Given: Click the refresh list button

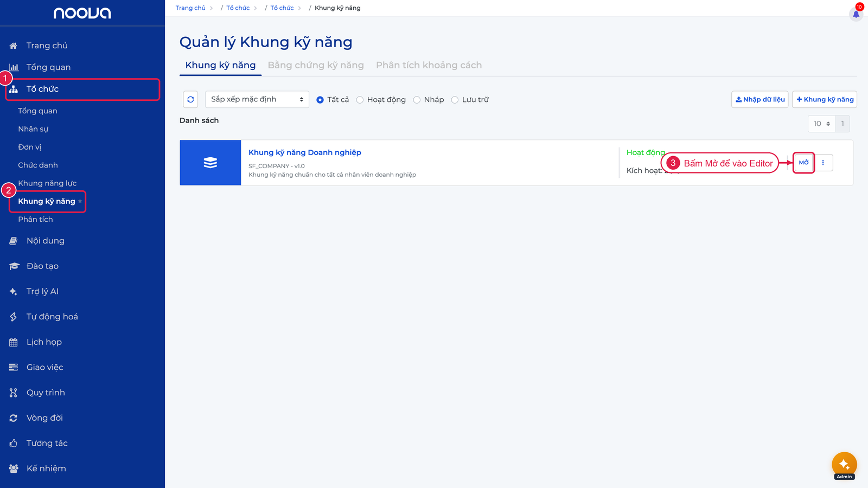Looking at the screenshot, I should (190, 100).
